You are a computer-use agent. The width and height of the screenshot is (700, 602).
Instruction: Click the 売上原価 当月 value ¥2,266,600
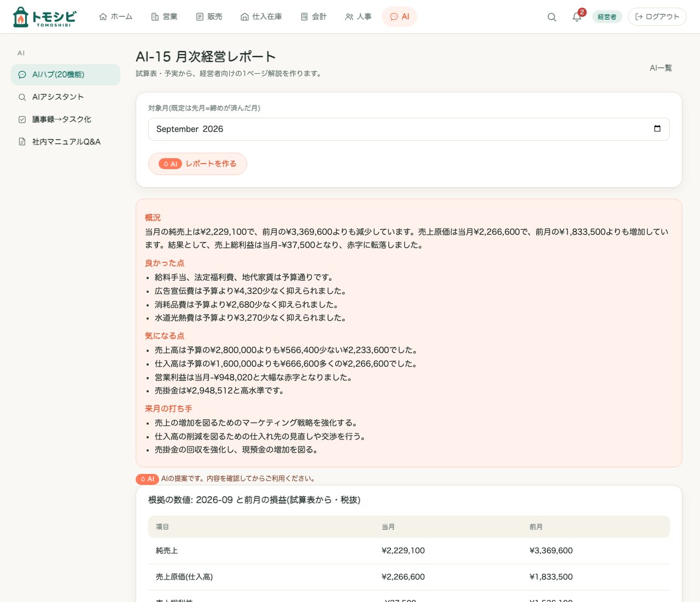pyautogui.click(x=403, y=577)
